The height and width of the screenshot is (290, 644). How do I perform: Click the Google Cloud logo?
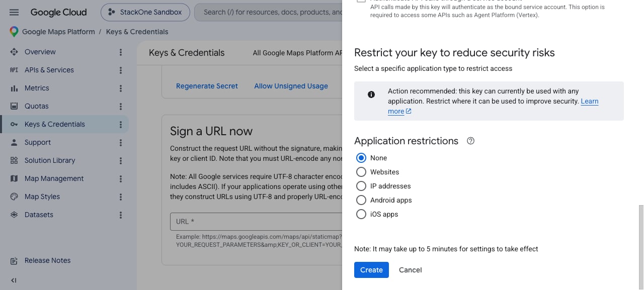tap(58, 12)
